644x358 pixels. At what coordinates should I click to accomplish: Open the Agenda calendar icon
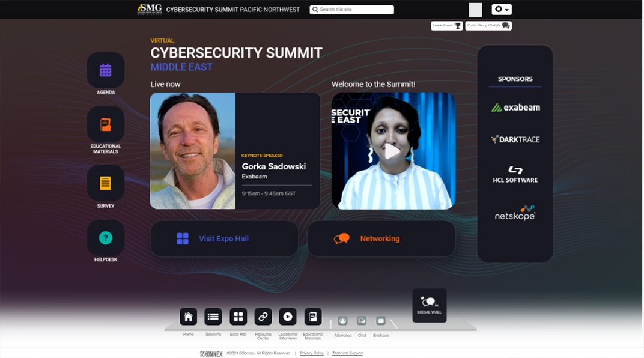[x=106, y=71]
